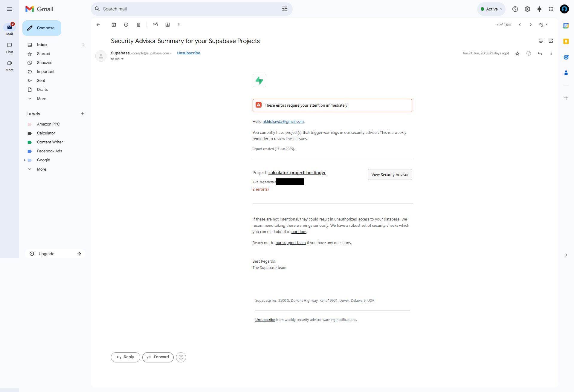574x392 pixels.
Task: Click View Security Advisor button
Action: tap(390, 174)
